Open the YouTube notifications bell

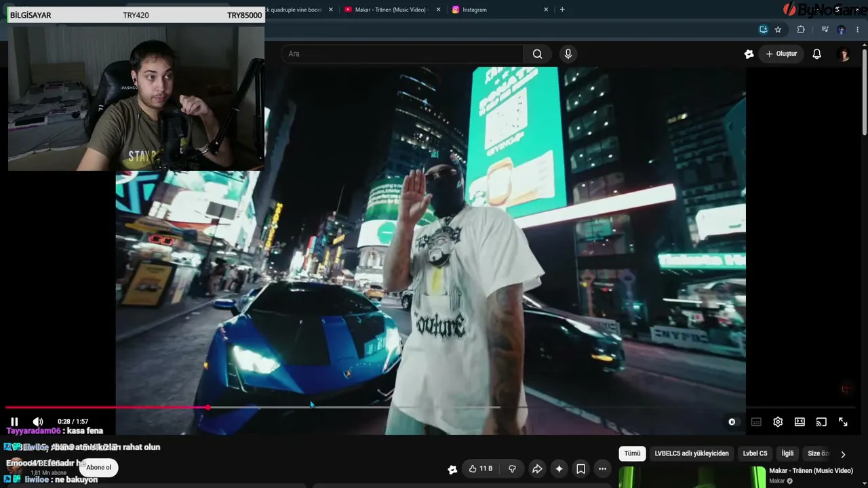tap(817, 54)
